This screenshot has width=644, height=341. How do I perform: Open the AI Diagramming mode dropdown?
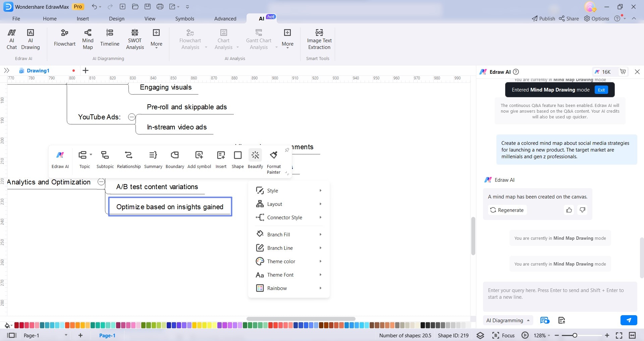[508, 320]
